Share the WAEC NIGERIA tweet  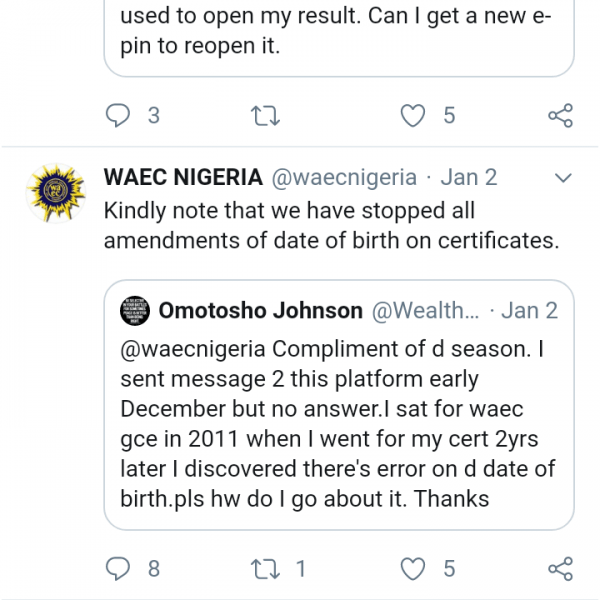[x=561, y=569]
